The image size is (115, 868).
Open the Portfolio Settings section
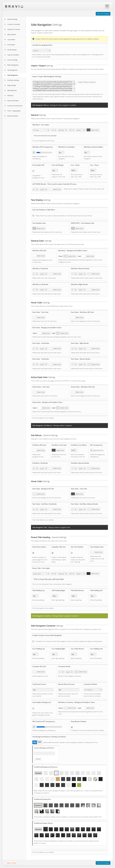pos(13,80)
